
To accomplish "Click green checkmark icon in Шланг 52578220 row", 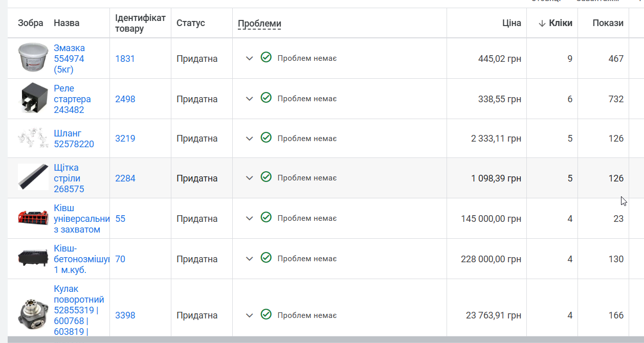I will point(266,138).
